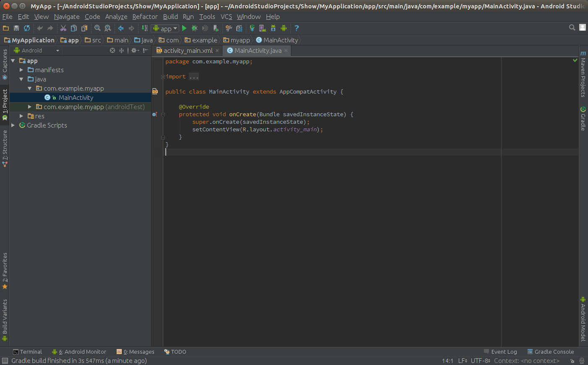The width and height of the screenshot is (588, 365).
Task: Open the app run configuration dropdown
Action: coord(165,29)
